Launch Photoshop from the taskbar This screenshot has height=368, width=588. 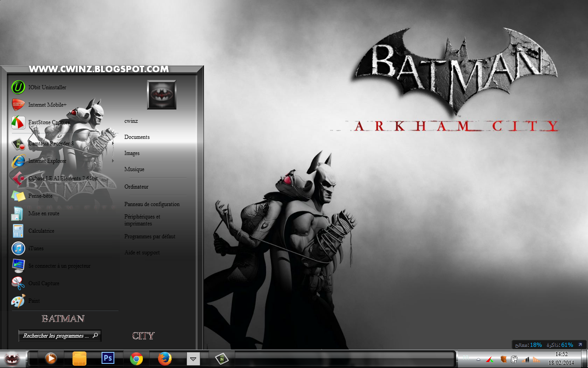[x=108, y=357]
